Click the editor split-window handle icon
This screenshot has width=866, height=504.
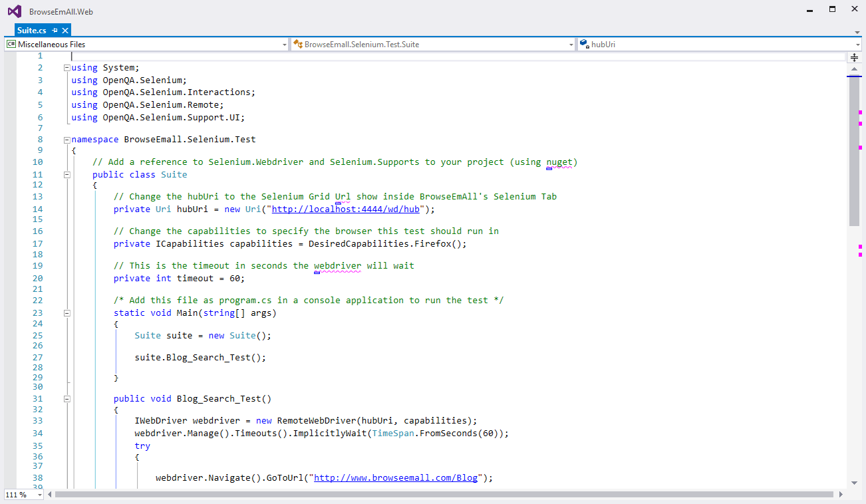[x=854, y=57]
